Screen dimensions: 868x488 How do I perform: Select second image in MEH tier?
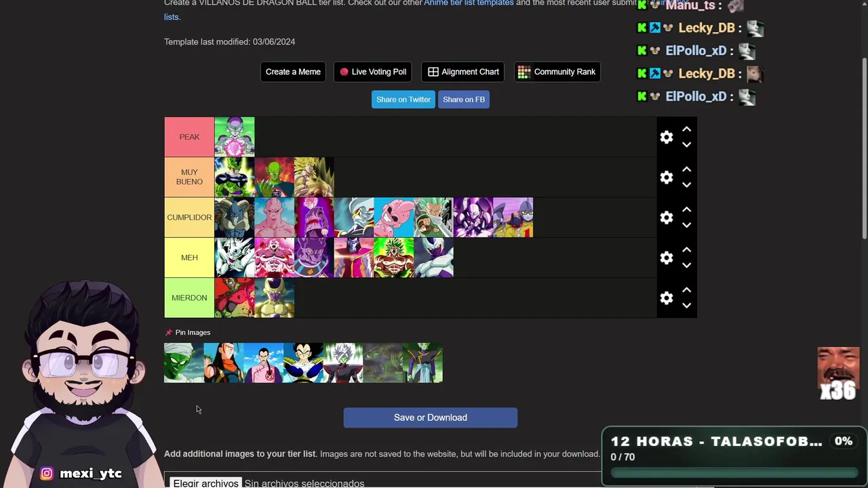pyautogui.click(x=274, y=258)
